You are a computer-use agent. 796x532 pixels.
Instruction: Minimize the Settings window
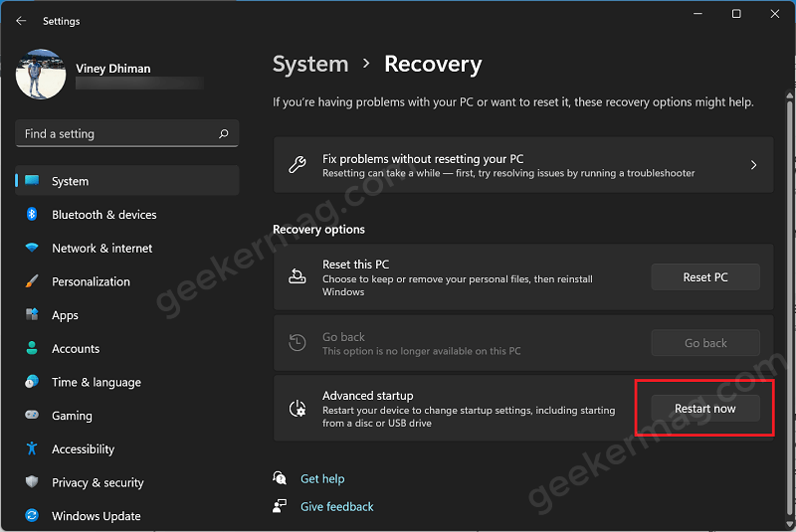point(698,14)
